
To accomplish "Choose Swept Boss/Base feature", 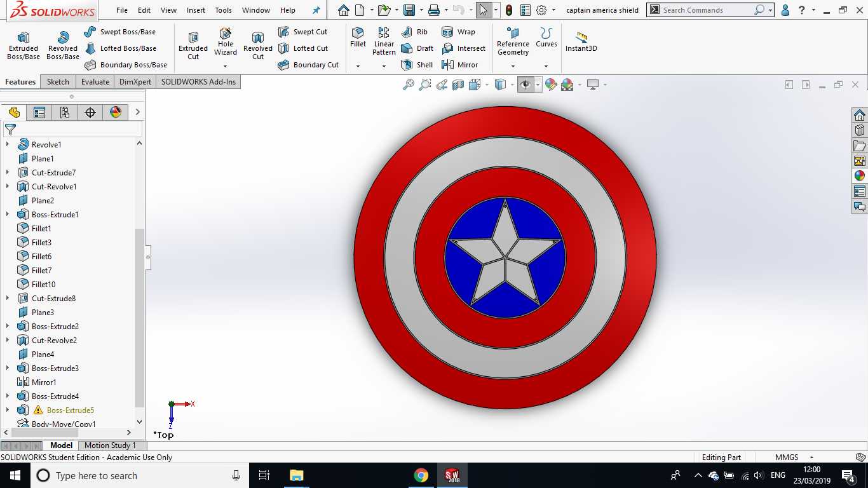I will point(119,32).
